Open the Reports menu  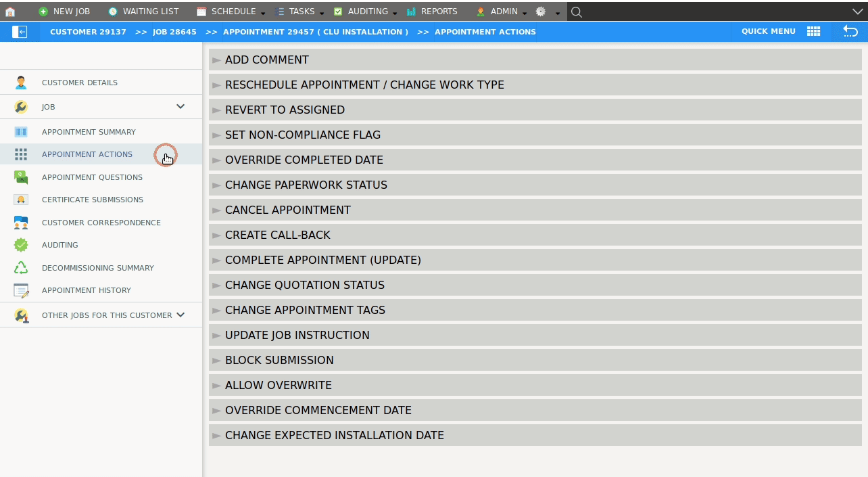click(438, 12)
